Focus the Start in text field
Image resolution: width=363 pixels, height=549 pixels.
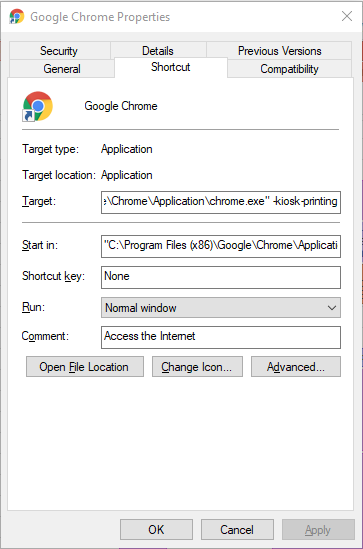click(x=221, y=246)
